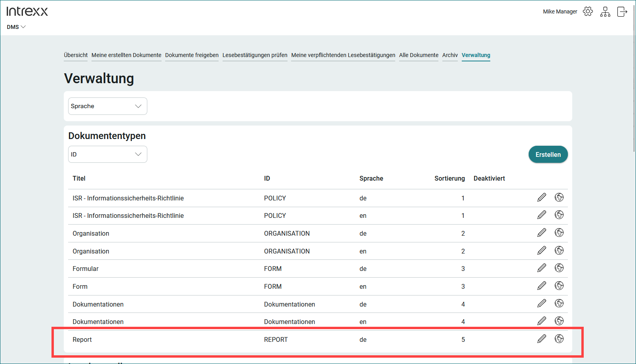The image size is (636, 364).
Task: Click globe icon for POLICY en row
Action: coord(559,215)
